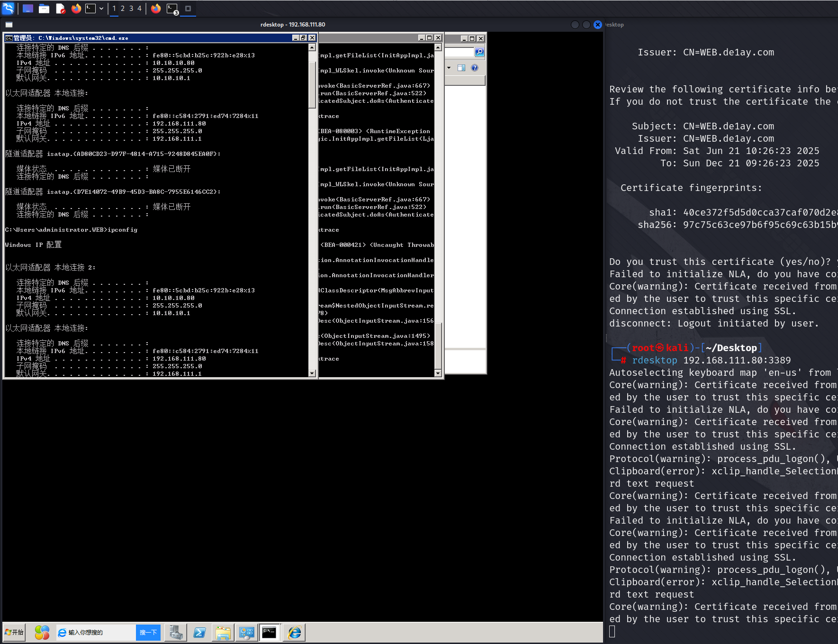Minimize the Java stacktrace console window
838x644 pixels.
click(x=422, y=38)
